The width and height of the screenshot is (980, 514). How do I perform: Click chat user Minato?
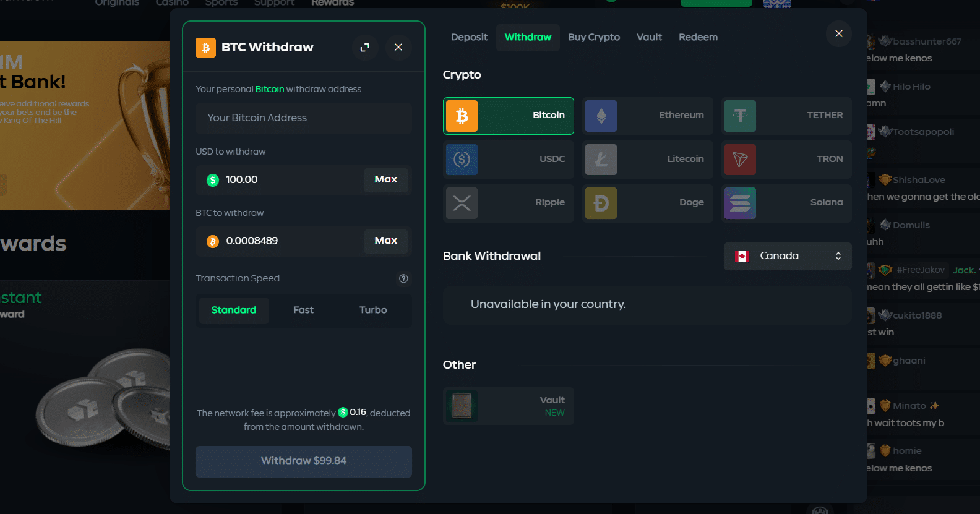tap(909, 406)
